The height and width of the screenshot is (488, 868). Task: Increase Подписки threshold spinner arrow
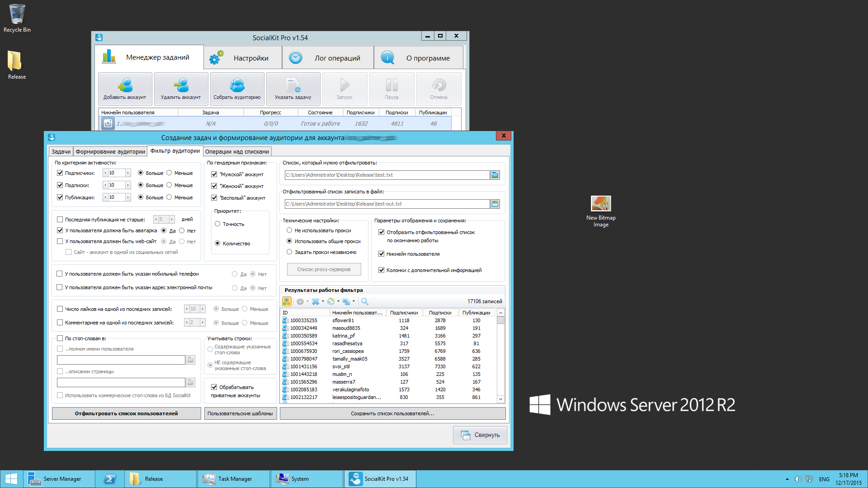(128, 185)
